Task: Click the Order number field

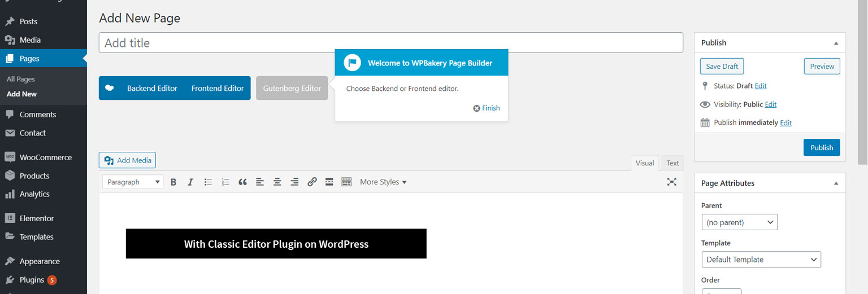Action: pyautogui.click(x=722, y=291)
